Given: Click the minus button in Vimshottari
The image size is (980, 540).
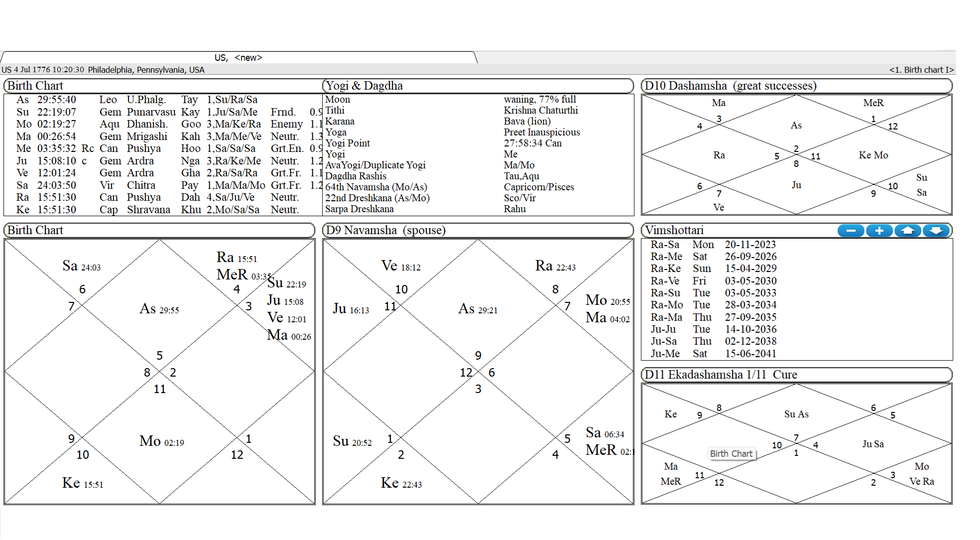Looking at the screenshot, I should coord(851,231).
